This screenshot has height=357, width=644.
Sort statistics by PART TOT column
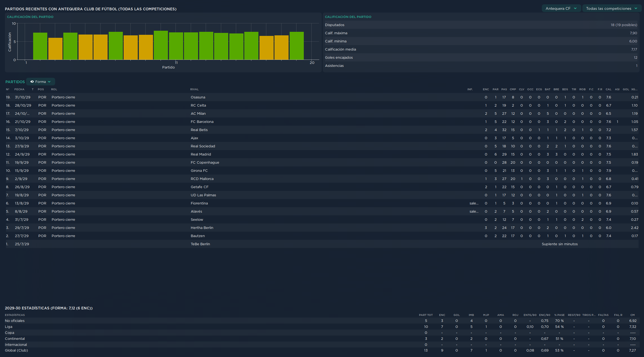click(x=426, y=315)
